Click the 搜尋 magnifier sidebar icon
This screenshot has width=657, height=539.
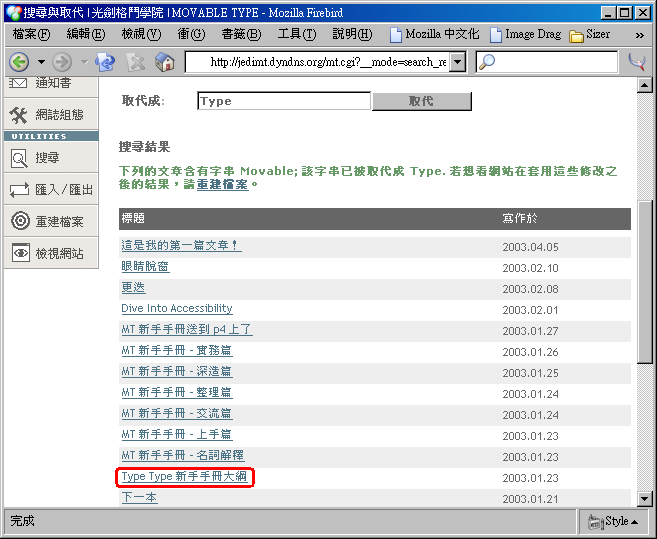tap(19, 158)
